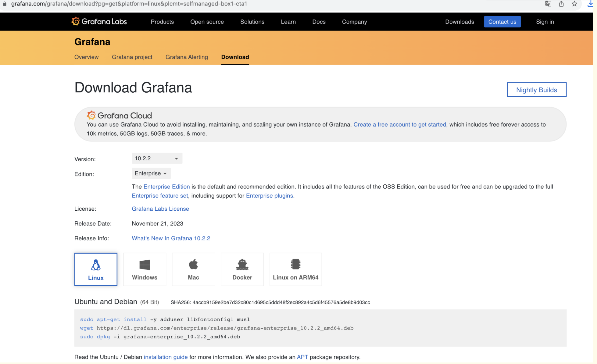Open the translate page icon

tap(548, 4)
